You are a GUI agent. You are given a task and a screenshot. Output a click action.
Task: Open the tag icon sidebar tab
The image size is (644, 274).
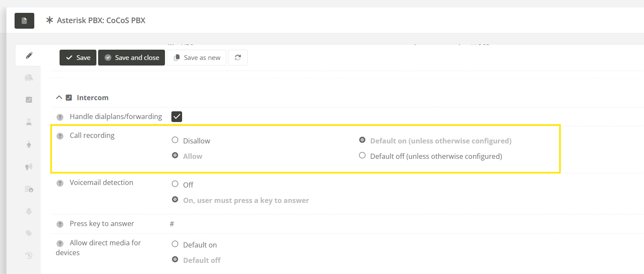(29, 233)
